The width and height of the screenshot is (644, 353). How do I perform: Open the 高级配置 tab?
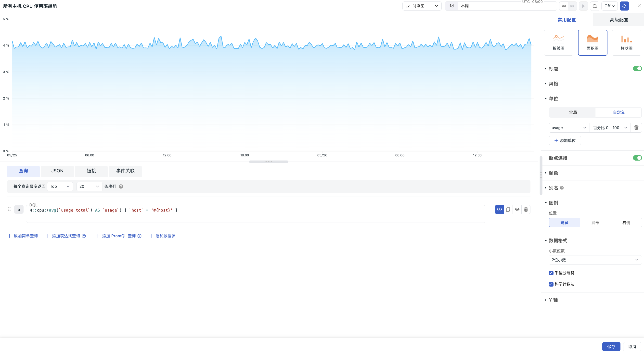click(x=619, y=20)
